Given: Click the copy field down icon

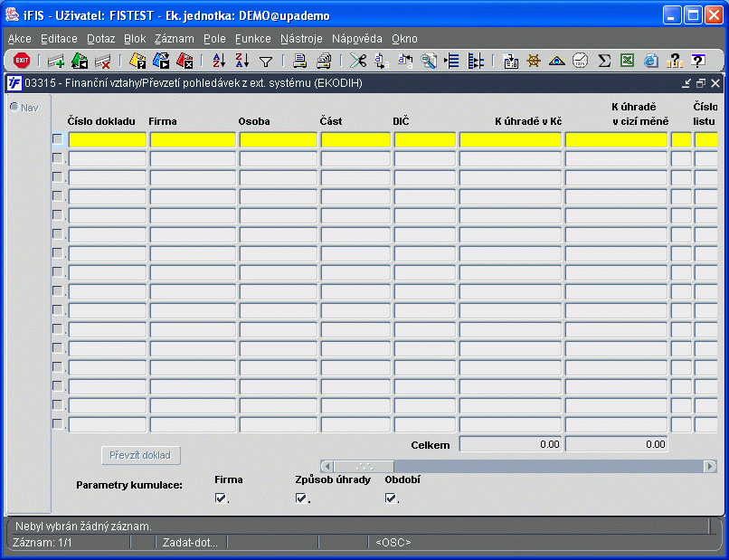Looking at the screenshot, I should click(x=382, y=61).
